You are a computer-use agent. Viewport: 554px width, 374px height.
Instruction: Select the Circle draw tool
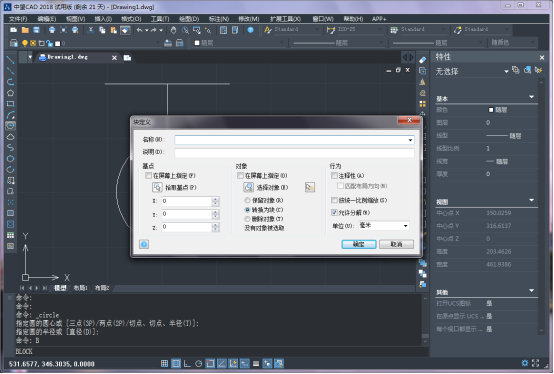coord(10,126)
